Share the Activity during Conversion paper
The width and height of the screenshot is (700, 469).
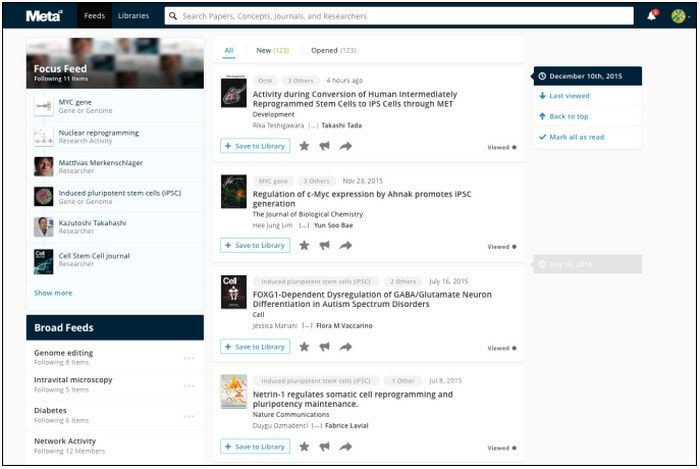tap(345, 146)
